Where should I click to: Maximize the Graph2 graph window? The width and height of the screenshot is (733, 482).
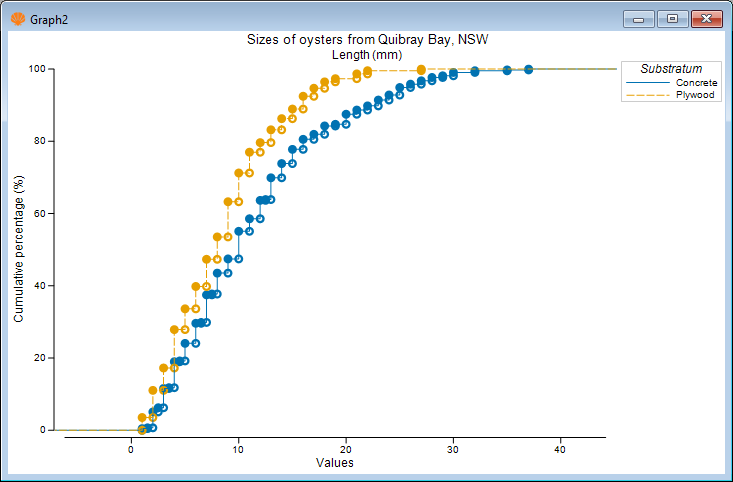pos(672,18)
